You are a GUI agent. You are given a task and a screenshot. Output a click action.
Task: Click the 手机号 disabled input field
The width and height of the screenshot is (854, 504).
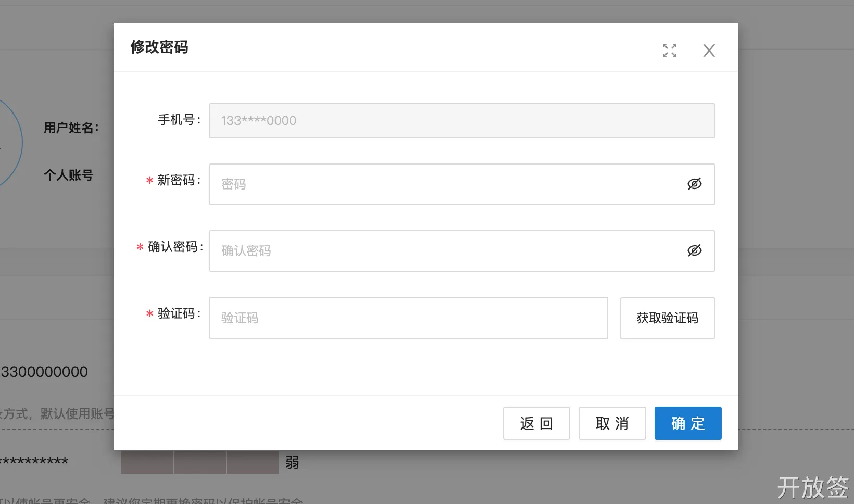pos(462,121)
